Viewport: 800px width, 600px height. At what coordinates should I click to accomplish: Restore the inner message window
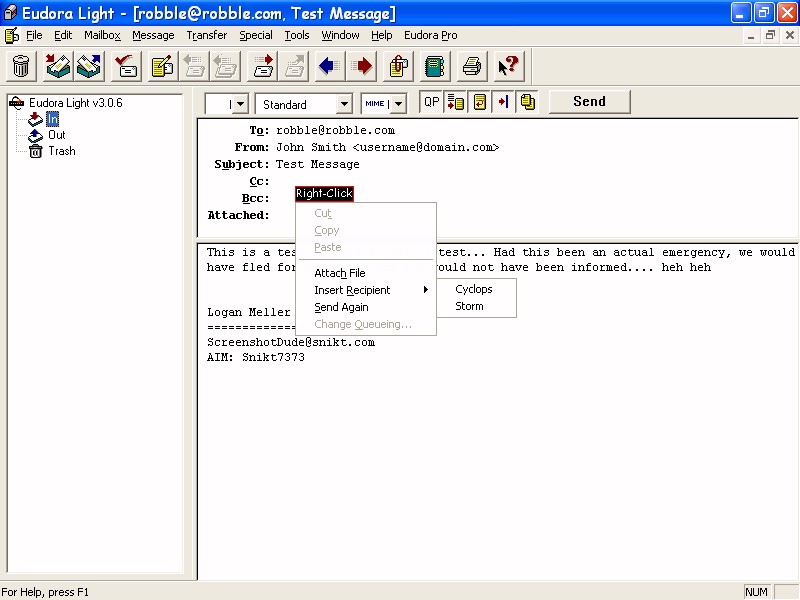point(770,35)
